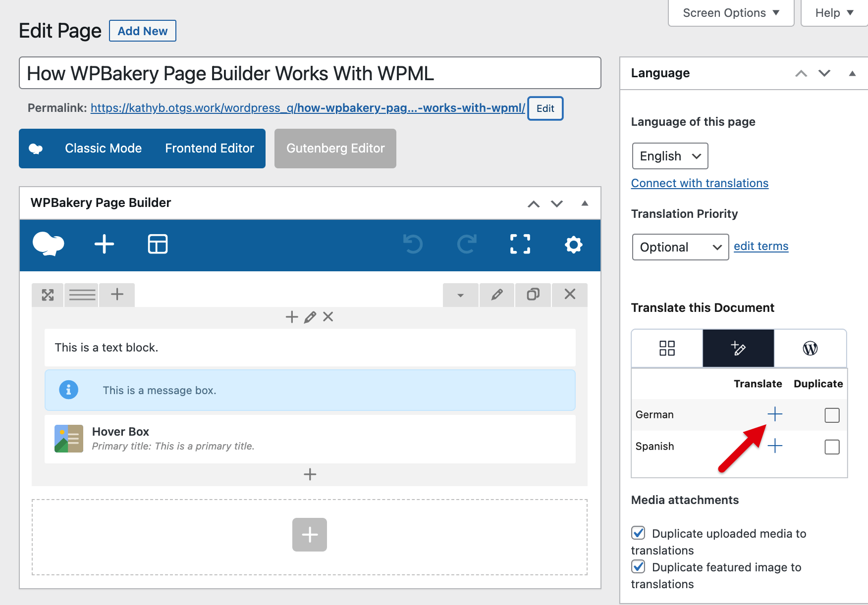Click the 'Media attachments' heading
The image size is (868, 605).
pos(685,500)
